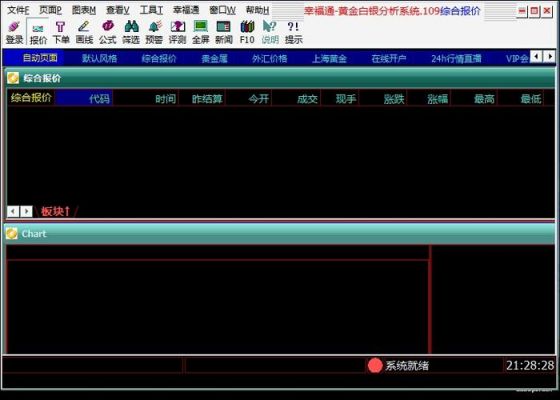Open the 工具T menu
This screenshot has height=400, width=560.
[x=151, y=10]
